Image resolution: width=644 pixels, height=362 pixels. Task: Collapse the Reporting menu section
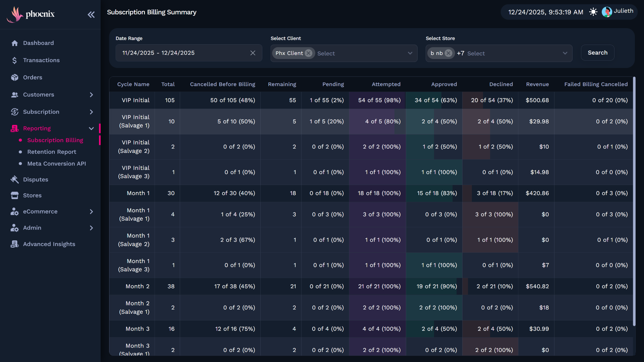[x=91, y=128]
